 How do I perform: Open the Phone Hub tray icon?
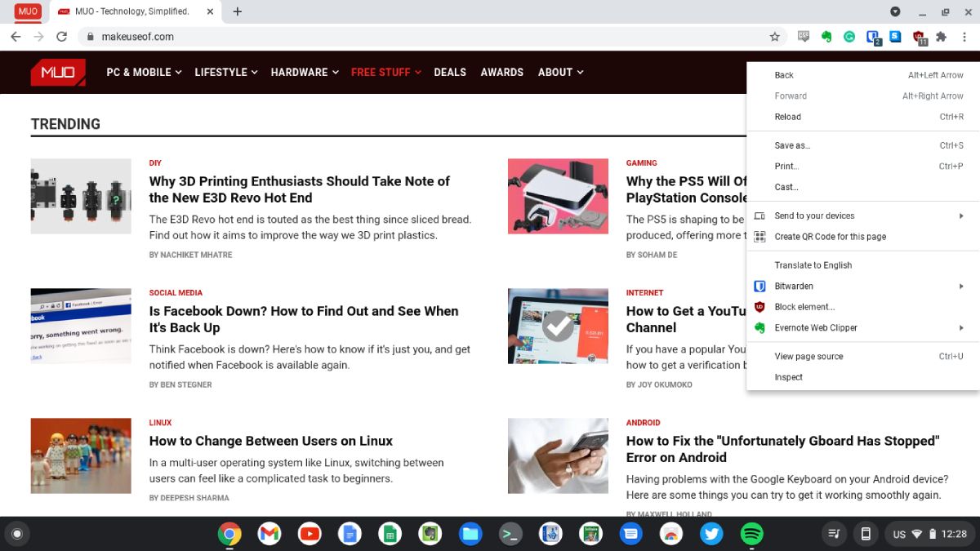[x=866, y=535]
